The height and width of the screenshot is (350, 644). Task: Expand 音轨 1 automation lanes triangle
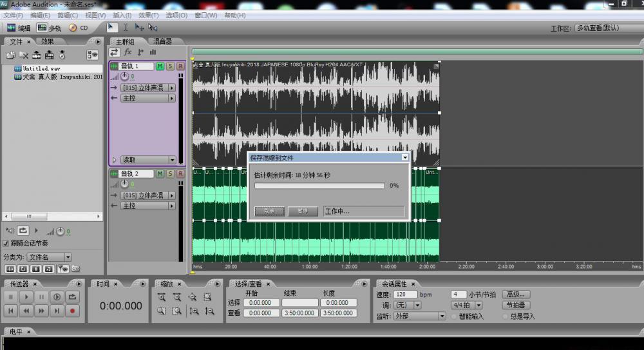coord(115,160)
